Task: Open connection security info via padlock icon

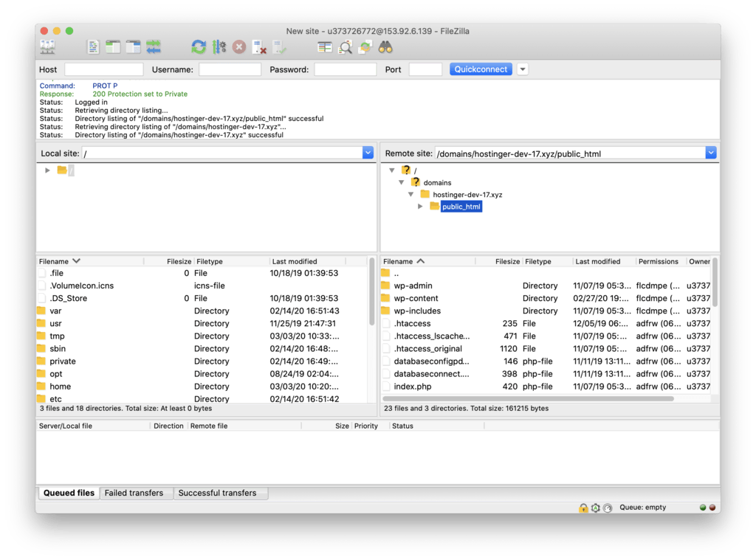Action: 583,508
